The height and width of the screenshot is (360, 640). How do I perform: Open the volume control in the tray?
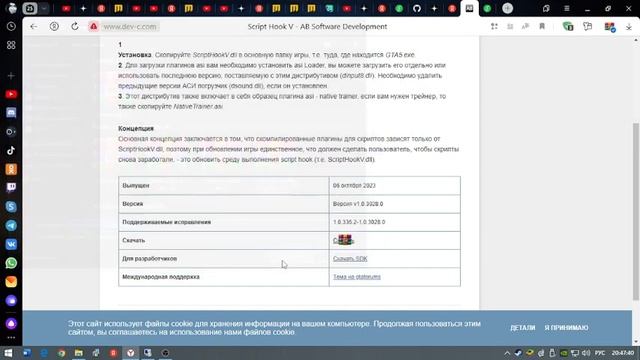point(586,353)
